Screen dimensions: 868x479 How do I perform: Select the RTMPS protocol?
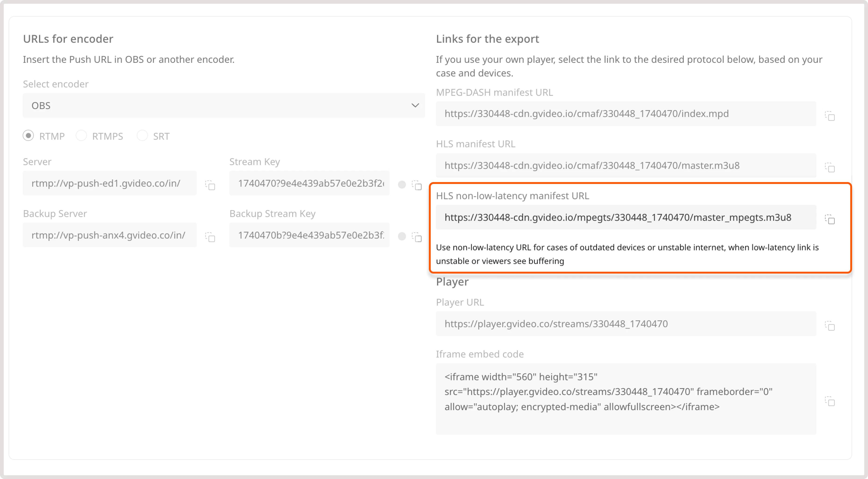[82, 136]
